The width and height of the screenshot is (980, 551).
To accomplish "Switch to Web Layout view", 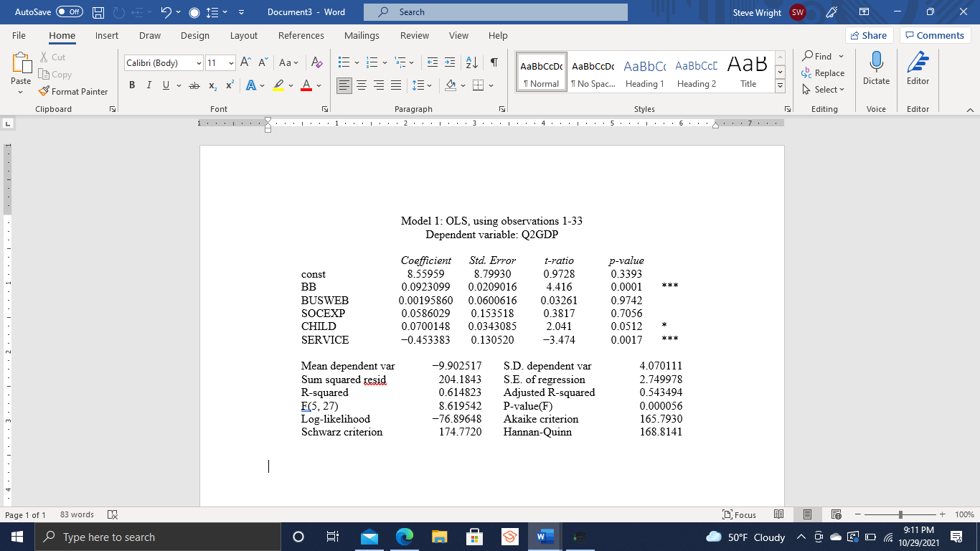I will 836,514.
